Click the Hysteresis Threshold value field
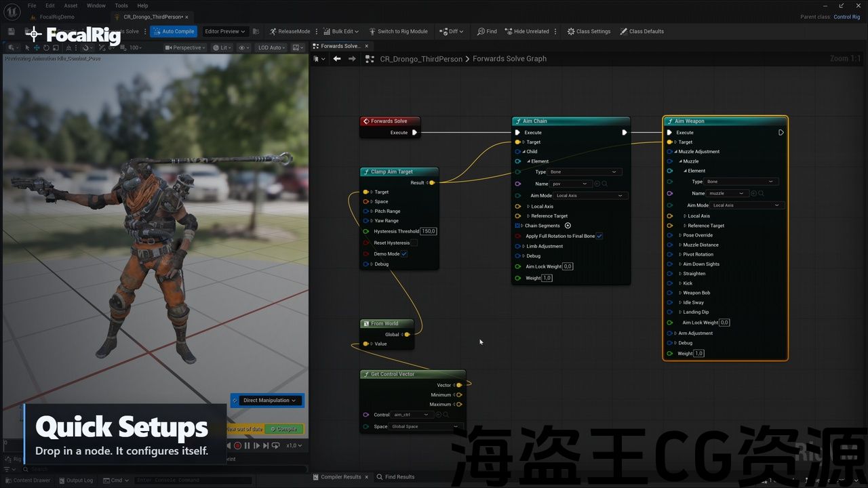The width and height of the screenshot is (868, 488). [x=429, y=231]
